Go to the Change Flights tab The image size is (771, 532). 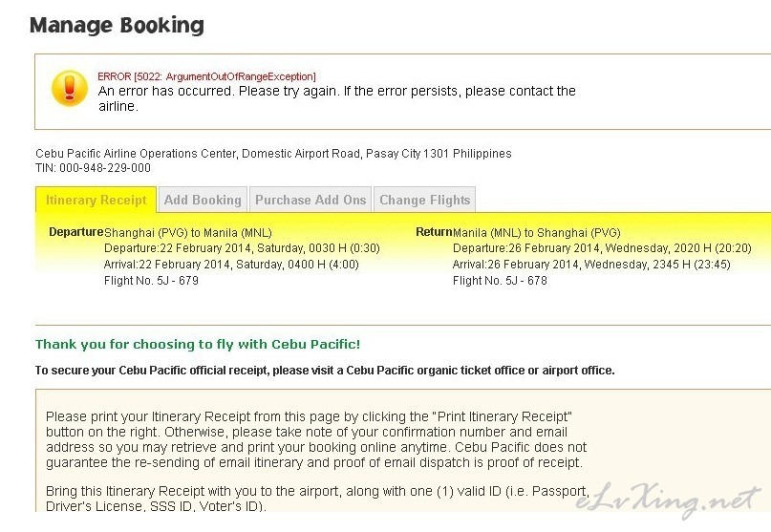(x=425, y=200)
